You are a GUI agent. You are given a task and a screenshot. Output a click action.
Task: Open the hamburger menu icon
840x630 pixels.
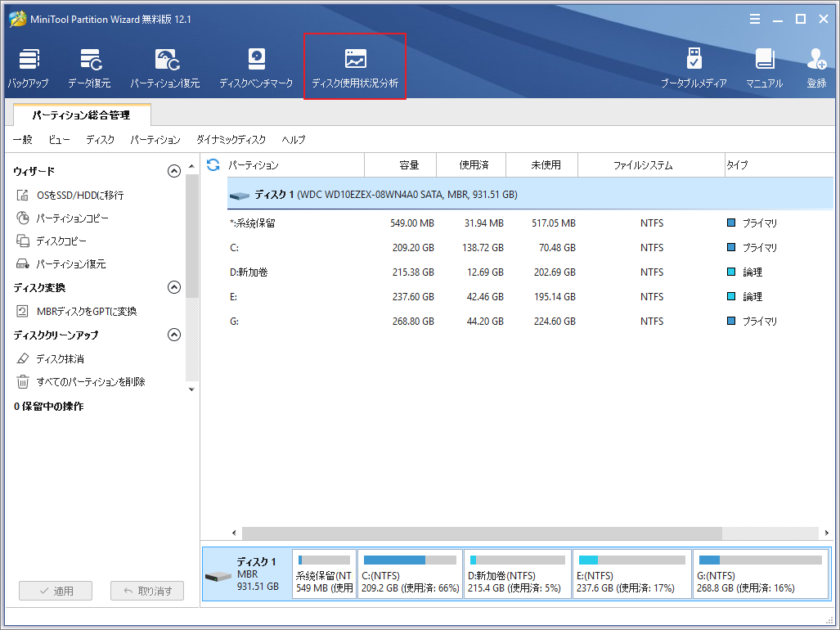(754, 18)
